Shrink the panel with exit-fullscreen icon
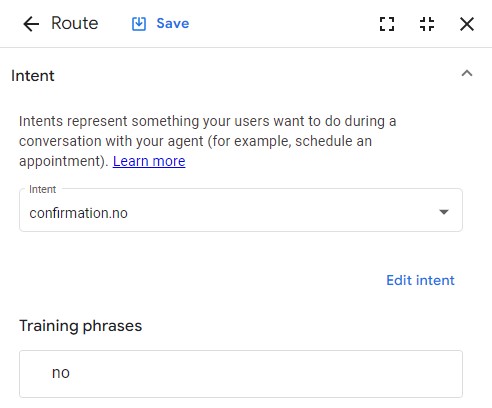492x408 pixels. [x=427, y=24]
